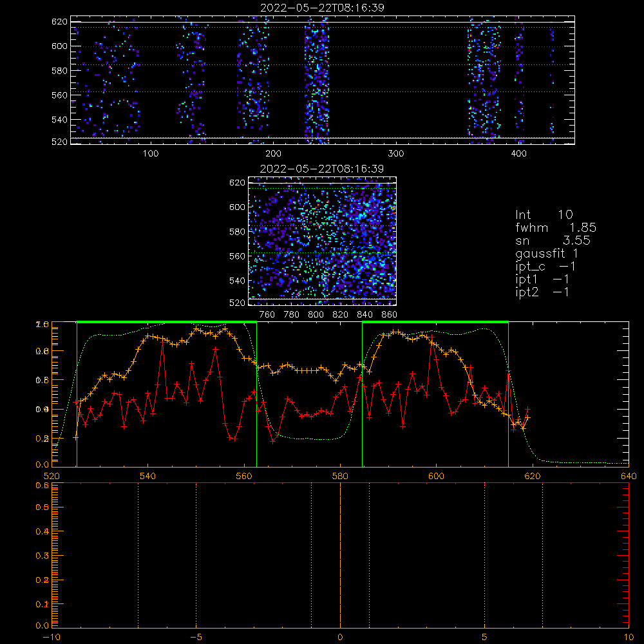Click x-axis label 580 of the profile plot
The width and height of the screenshot is (644, 644).
tap(341, 476)
